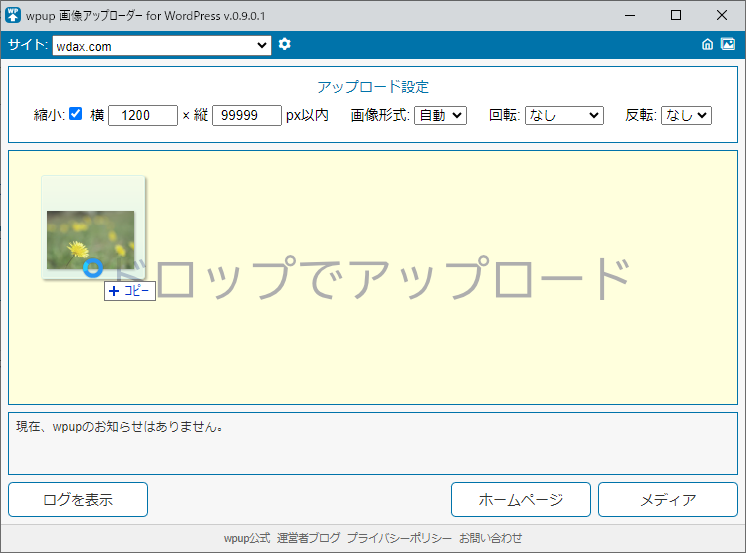Open the 反転 flip dropdown
Image resolution: width=746 pixels, height=553 pixels.
pos(686,115)
